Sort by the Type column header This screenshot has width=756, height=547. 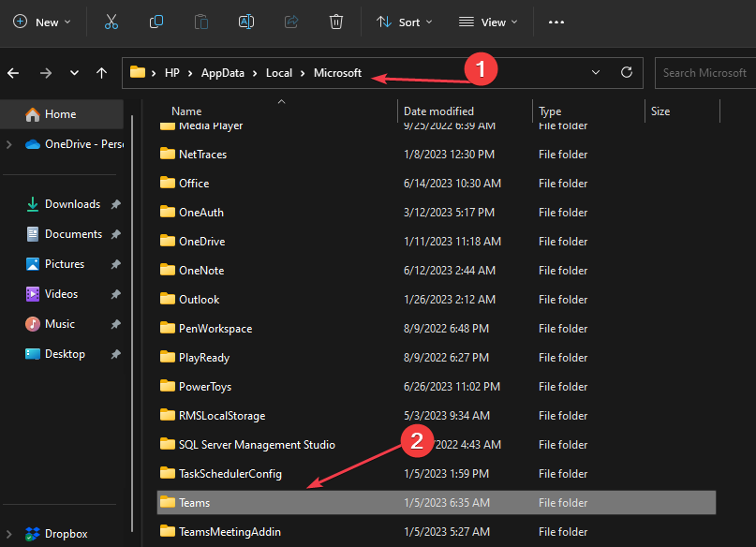point(550,111)
